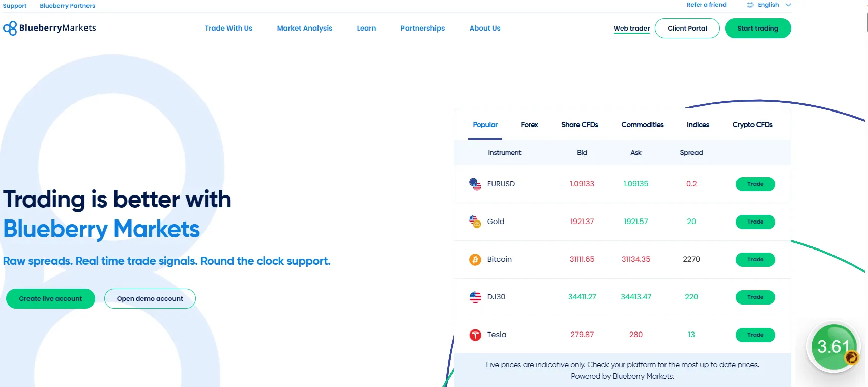Screen dimensions: 868x387
Task: Click the DJ30 instrument name
Action: [x=496, y=297]
